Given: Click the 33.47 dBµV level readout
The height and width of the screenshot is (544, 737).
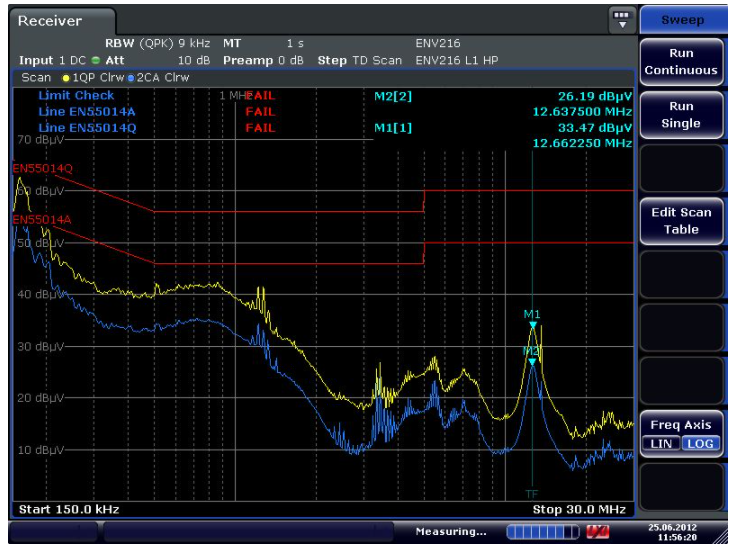Looking at the screenshot, I should [x=595, y=128].
